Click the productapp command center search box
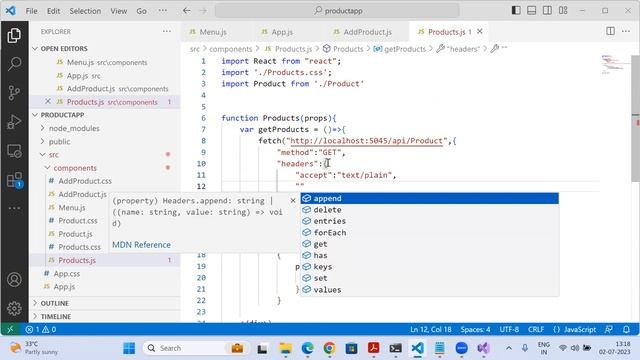 [x=337, y=11]
